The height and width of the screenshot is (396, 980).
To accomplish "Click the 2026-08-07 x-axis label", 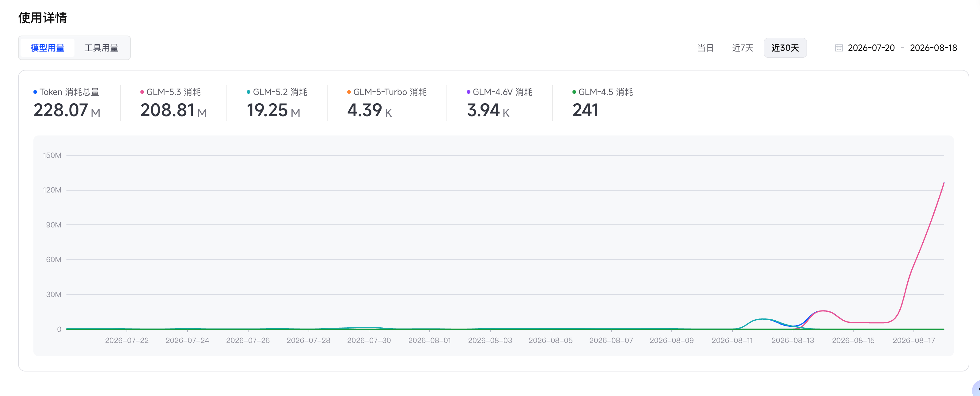I will pos(611,341).
